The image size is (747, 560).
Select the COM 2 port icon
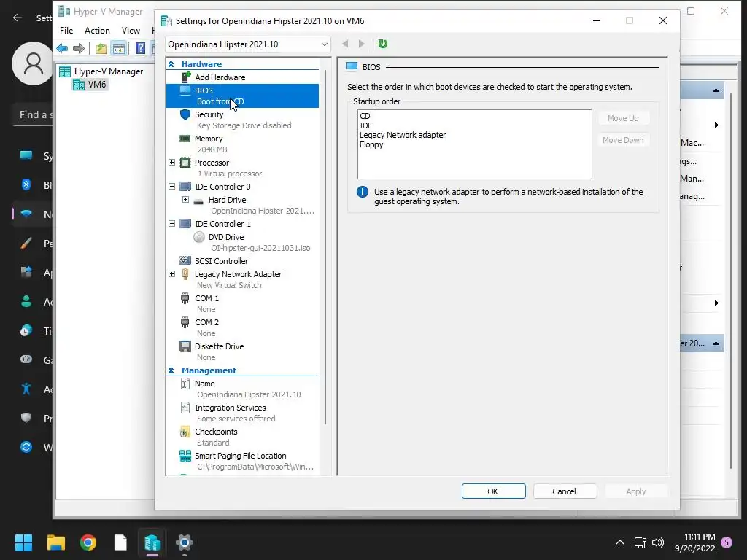[x=185, y=322]
